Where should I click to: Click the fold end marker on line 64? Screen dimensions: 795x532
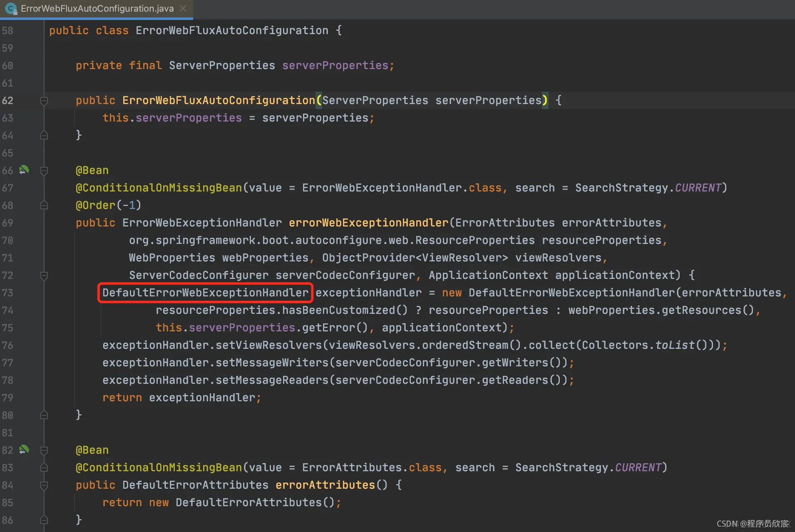point(44,135)
